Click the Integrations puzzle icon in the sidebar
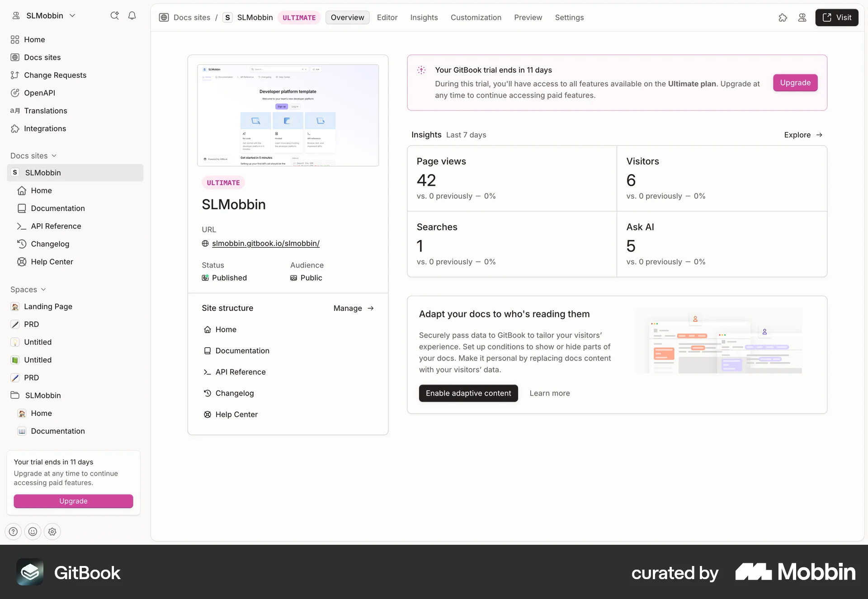The width and height of the screenshot is (868, 599). 15,129
